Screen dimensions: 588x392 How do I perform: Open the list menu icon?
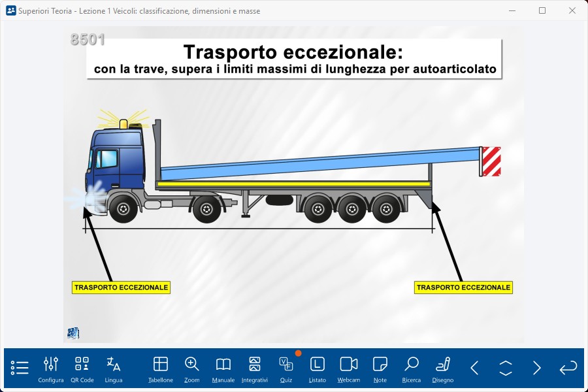click(20, 368)
